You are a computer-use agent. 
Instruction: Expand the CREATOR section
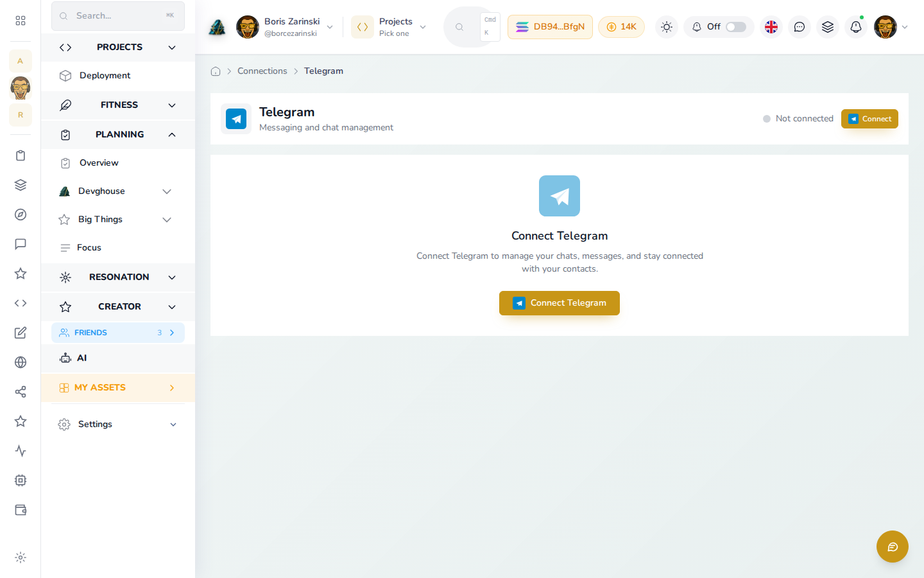pos(118,307)
